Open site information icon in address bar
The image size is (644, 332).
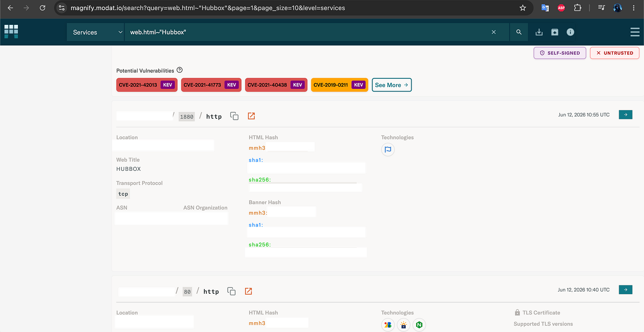tap(62, 8)
